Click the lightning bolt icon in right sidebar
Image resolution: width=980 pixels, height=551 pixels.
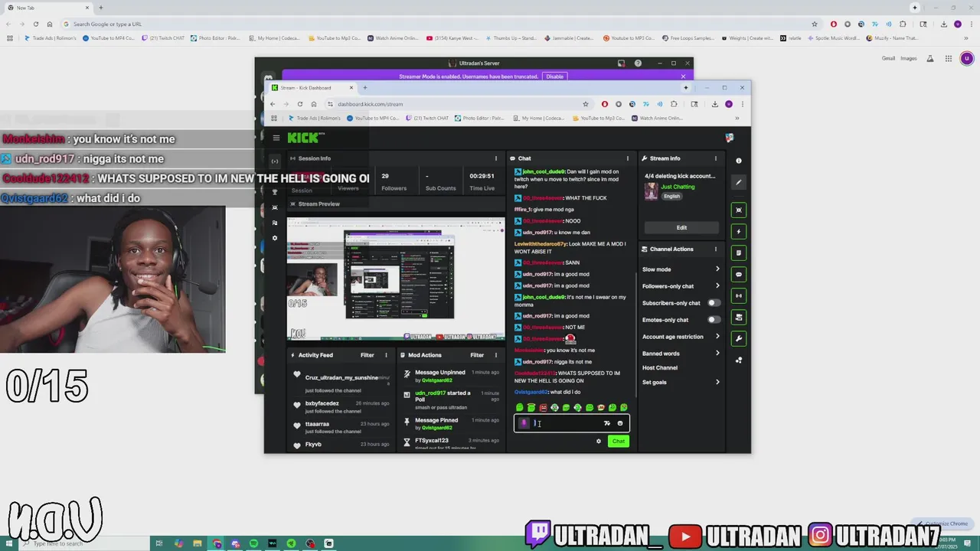click(739, 231)
